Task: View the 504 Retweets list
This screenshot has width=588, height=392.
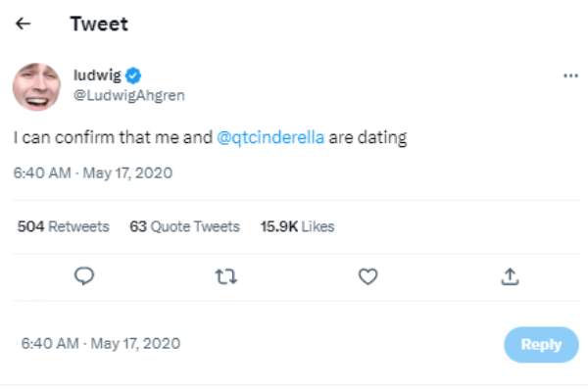Action: (x=63, y=226)
